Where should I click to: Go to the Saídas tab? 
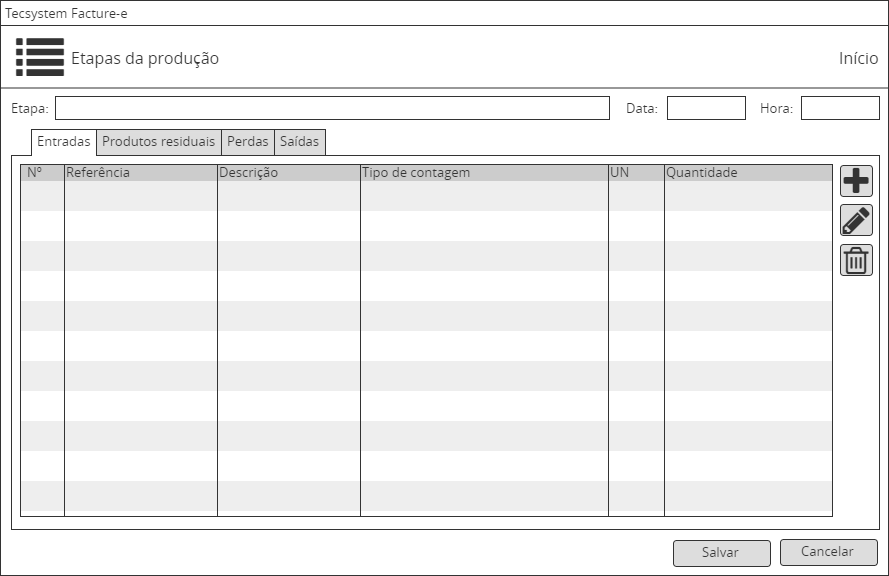click(x=299, y=142)
